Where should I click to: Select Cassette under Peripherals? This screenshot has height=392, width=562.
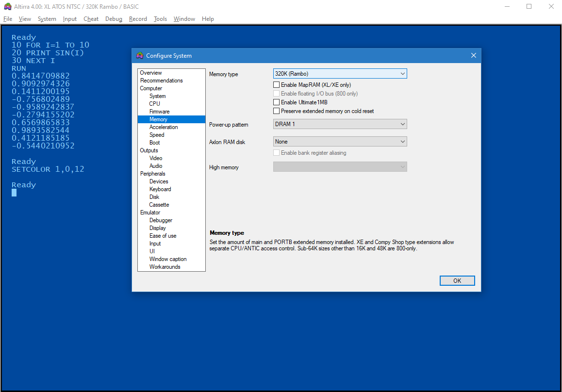(159, 205)
